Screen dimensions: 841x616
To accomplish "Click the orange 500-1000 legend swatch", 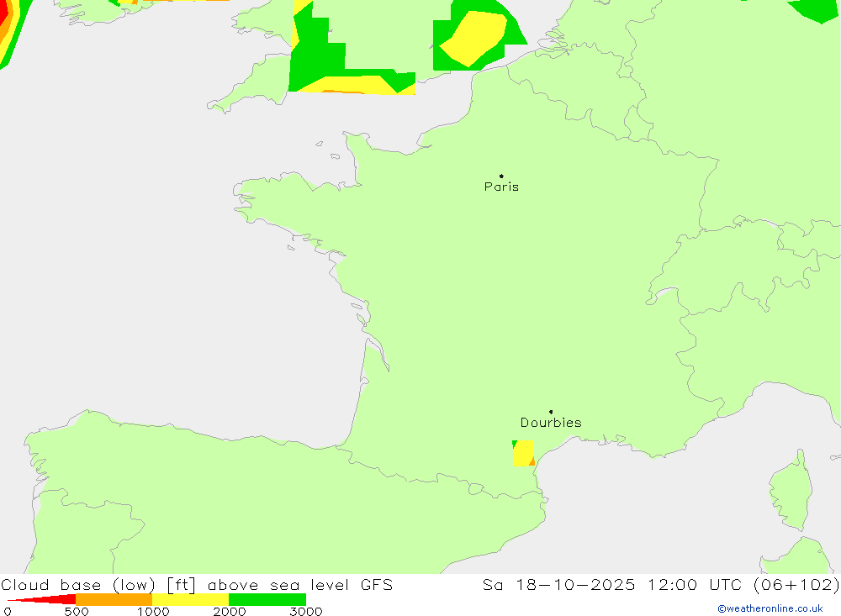I will click(114, 599).
